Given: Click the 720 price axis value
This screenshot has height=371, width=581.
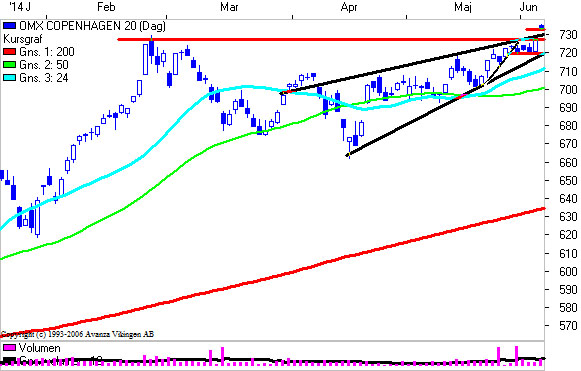Looking at the screenshot, I should tap(568, 53).
